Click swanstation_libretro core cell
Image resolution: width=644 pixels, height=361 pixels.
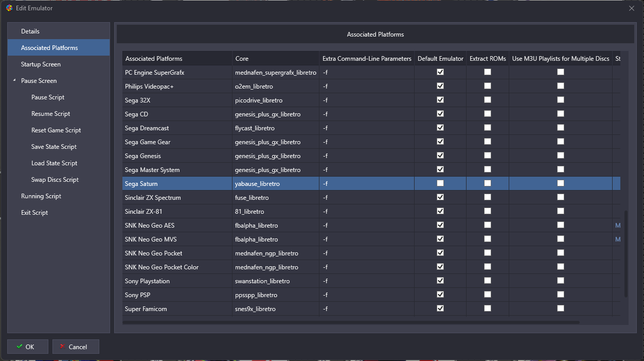(276, 281)
